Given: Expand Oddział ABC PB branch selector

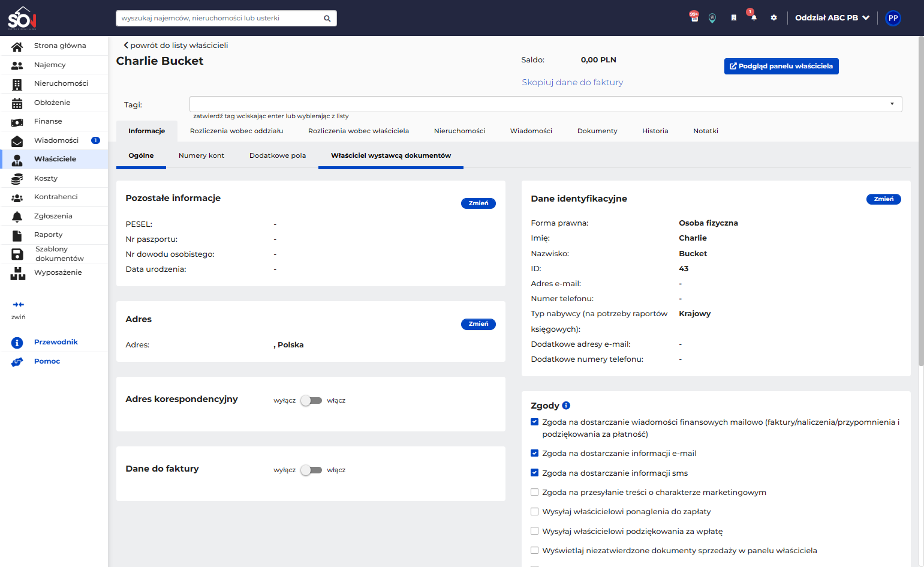Looking at the screenshot, I should (832, 18).
